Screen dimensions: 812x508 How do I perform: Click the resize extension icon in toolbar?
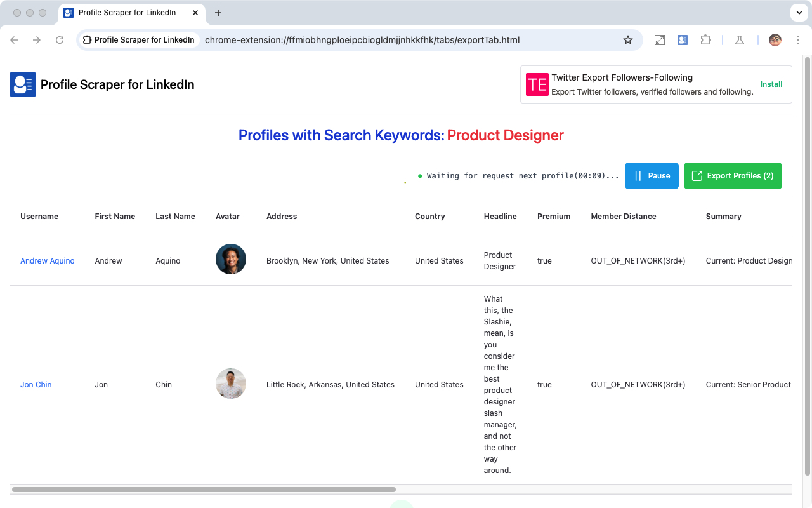[660, 40]
